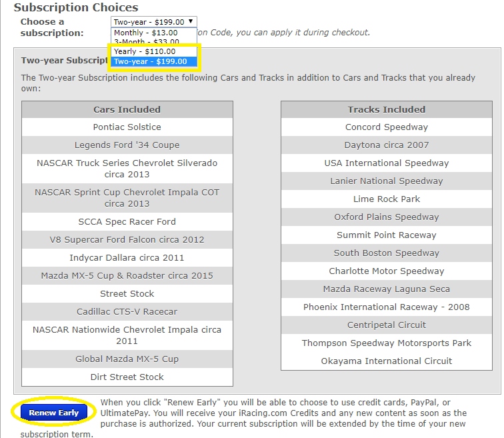Click Centripetal Circuit track row

point(387,325)
